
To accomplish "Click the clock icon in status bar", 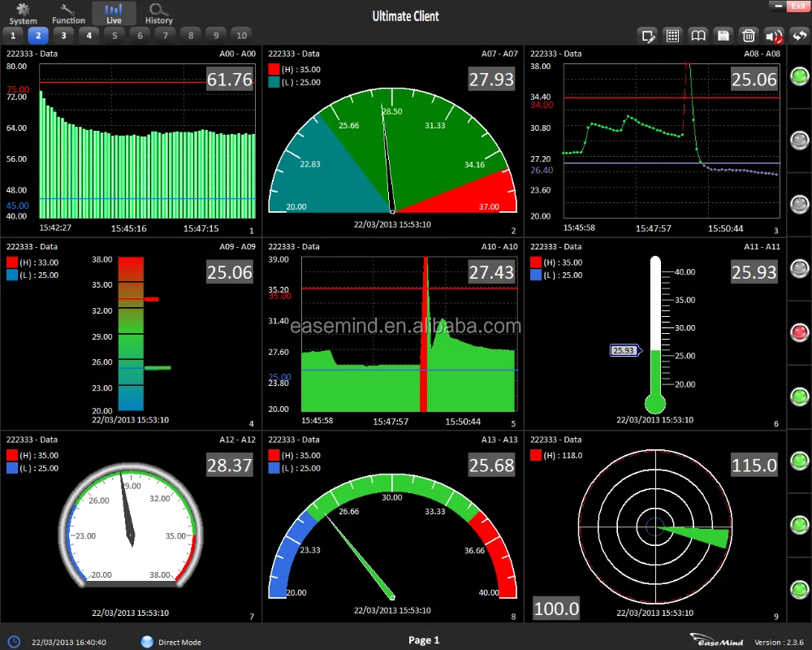I will coord(14,641).
